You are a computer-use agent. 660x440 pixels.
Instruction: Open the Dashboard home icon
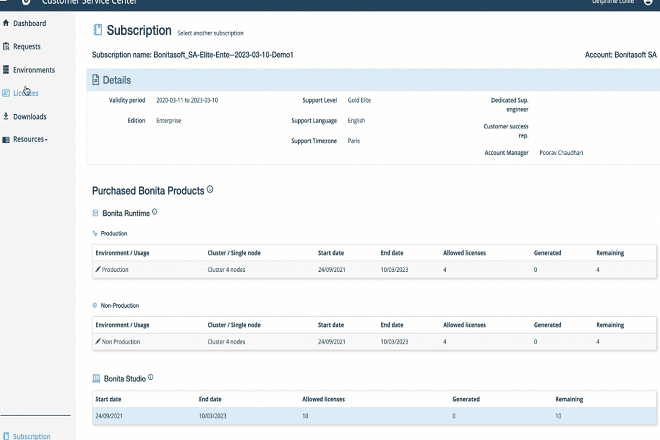(x=7, y=23)
